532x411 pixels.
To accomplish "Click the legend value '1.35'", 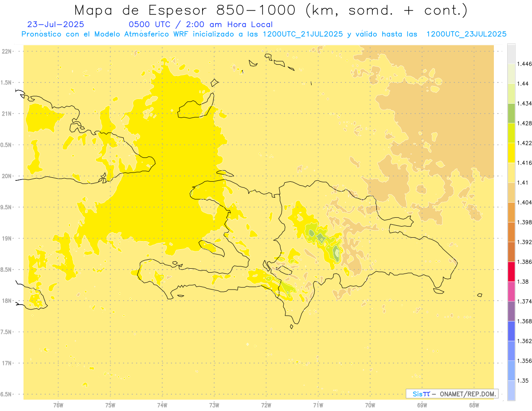I will [x=523, y=380].
